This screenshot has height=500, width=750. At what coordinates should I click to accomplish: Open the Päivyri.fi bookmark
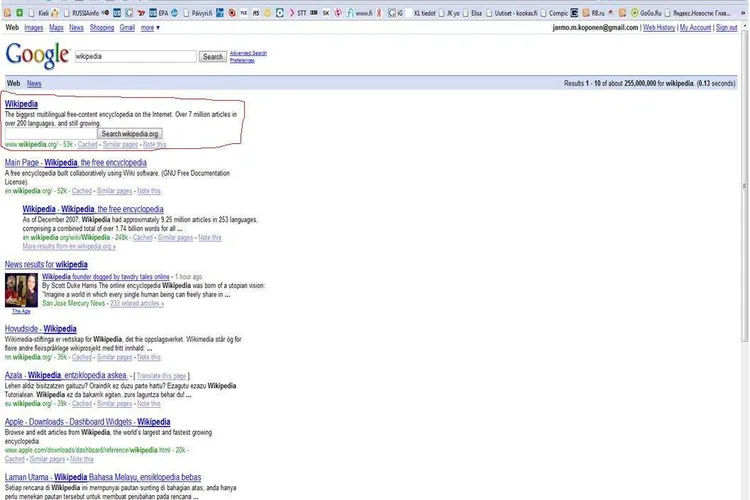coord(203,13)
